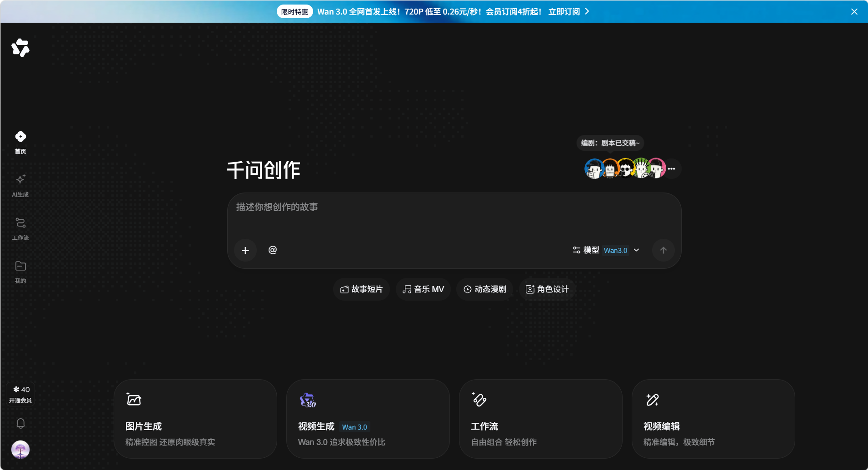This screenshot has width=868, height=470.
Task: Open the 我的 folder sidebar item
Action: 20,272
